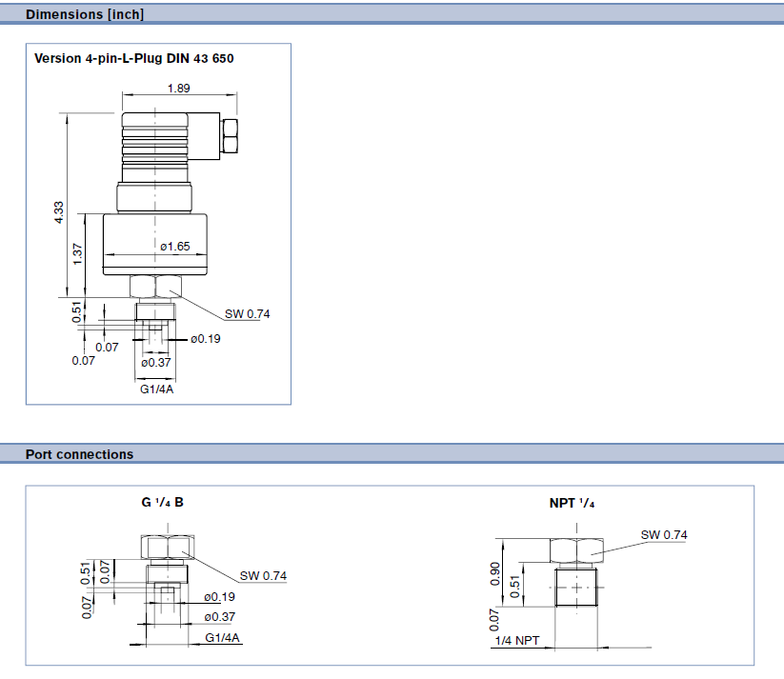Select the NPT 1/4 port heading
Screen dimensions: 784x679
pyautogui.click(x=572, y=503)
